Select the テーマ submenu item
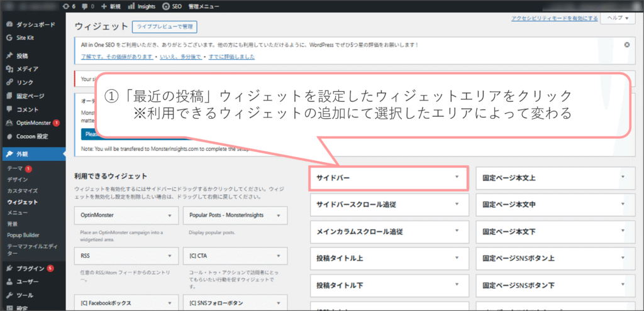The height and width of the screenshot is (311, 644). click(x=15, y=169)
